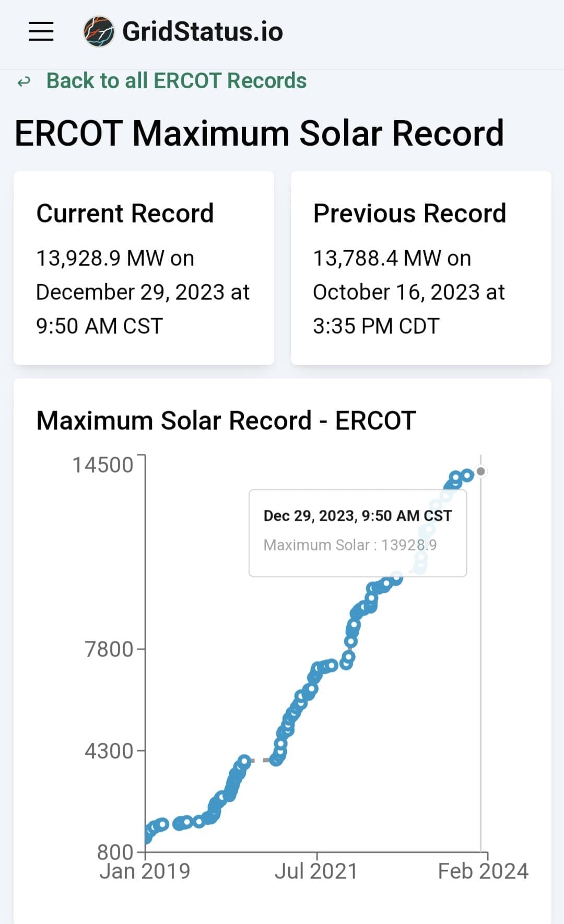The image size is (564, 924).
Task: Click the GridStatus.io lightning logo icon
Action: tap(99, 31)
